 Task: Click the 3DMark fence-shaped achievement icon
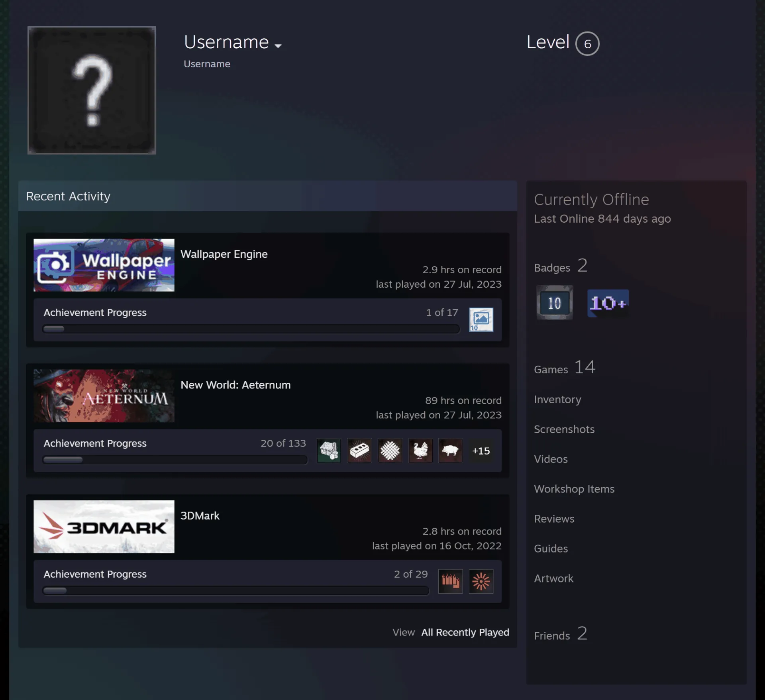click(x=451, y=581)
